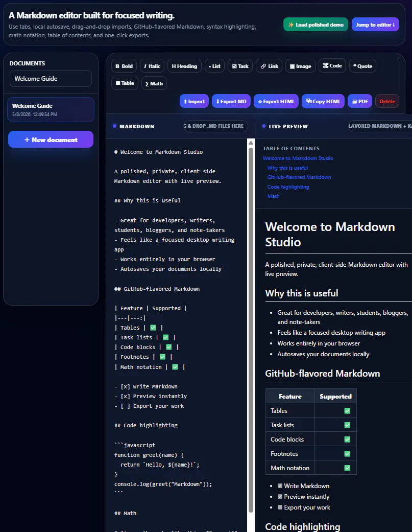Click the 'Footnotes' cell in preview table
Screen dimensions: 412x532
[x=290, y=454]
